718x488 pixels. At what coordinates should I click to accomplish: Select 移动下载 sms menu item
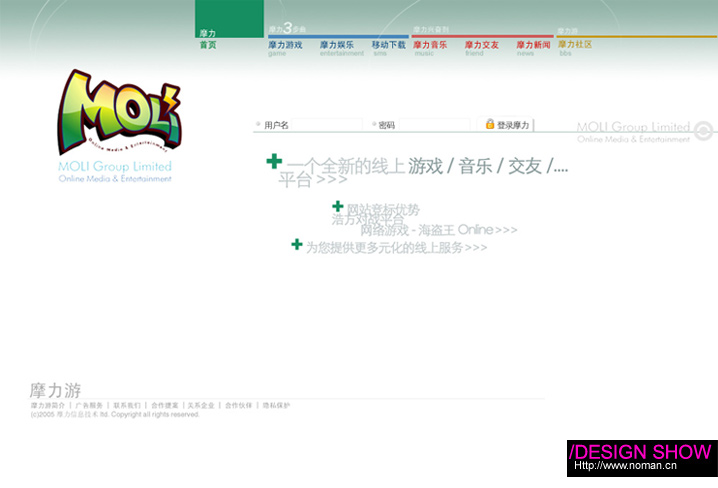coord(389,45)
